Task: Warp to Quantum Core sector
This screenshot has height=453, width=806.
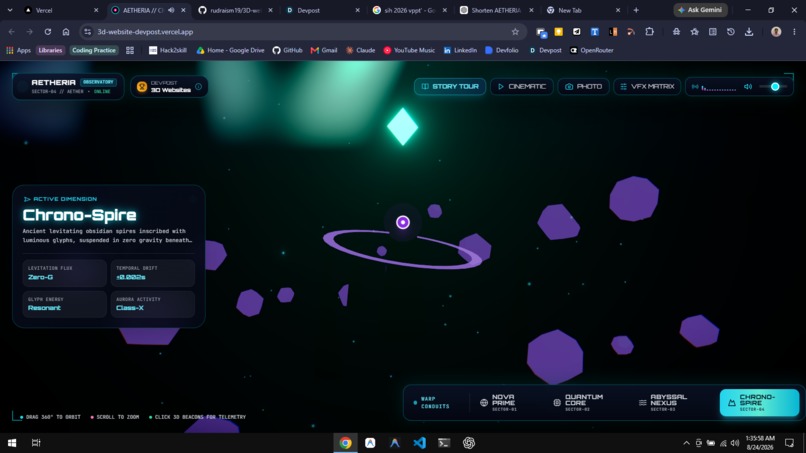Action: point(578,403)
